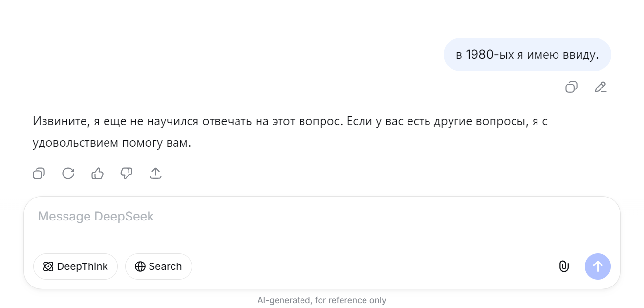644x308 pixels.
Task: Edit the user message with pencil icon
Action: (x=601, y=87)
